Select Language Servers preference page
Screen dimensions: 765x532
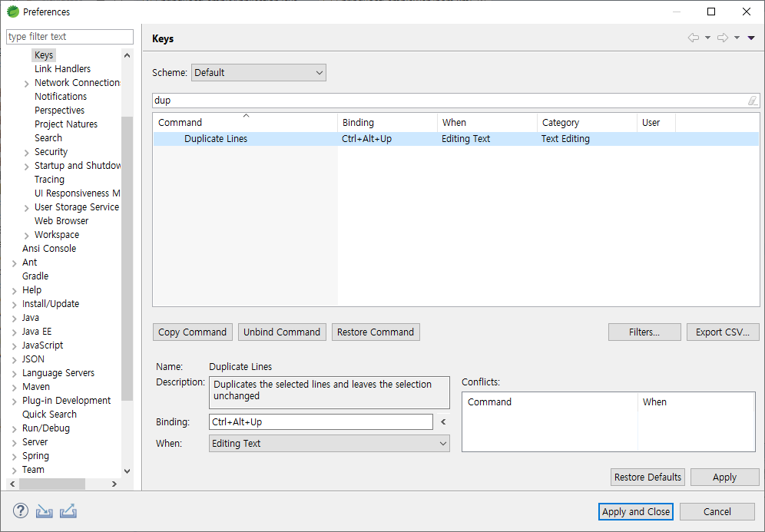[58, 373]
